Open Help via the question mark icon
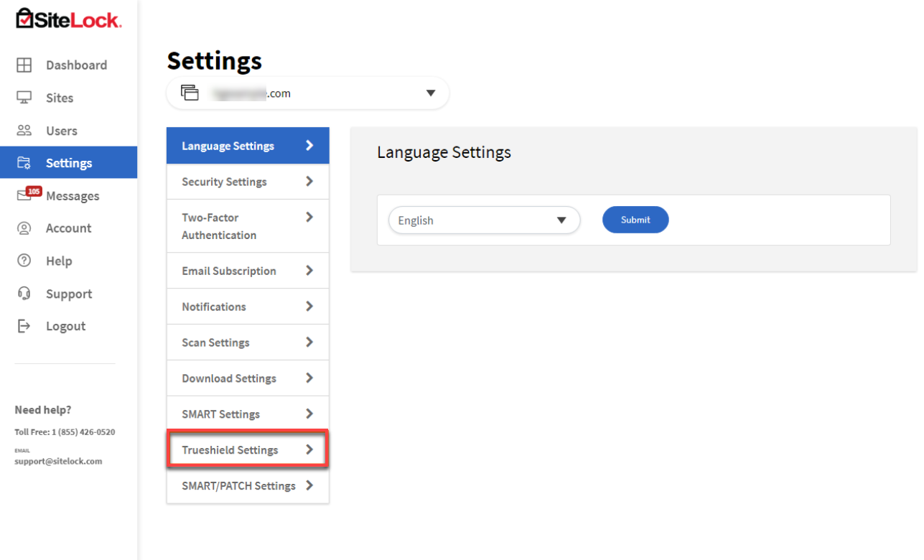This screenshot has height=560, width=924. 24,261
